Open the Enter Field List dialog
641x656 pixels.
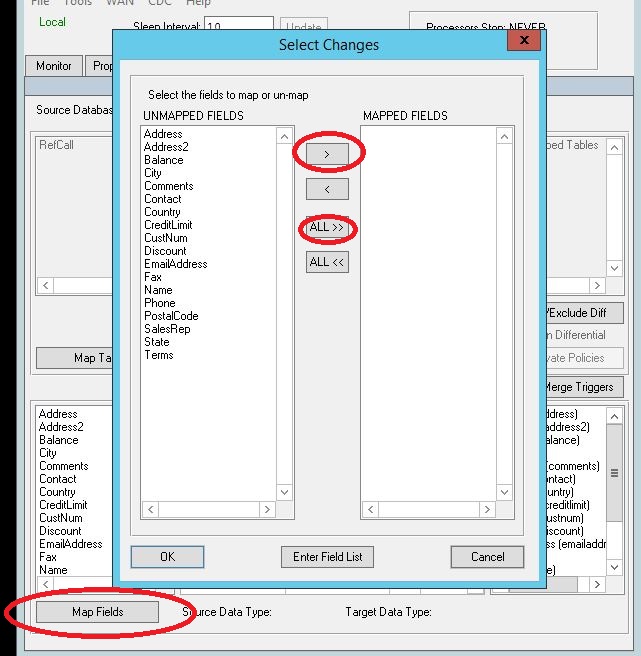(327, 557)
